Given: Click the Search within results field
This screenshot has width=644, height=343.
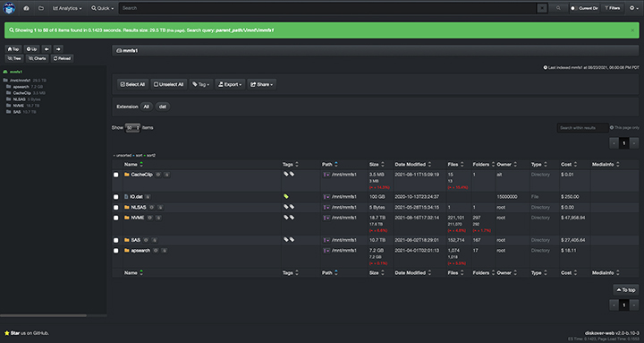Looking at the screenshot, I should pos(582,128).
